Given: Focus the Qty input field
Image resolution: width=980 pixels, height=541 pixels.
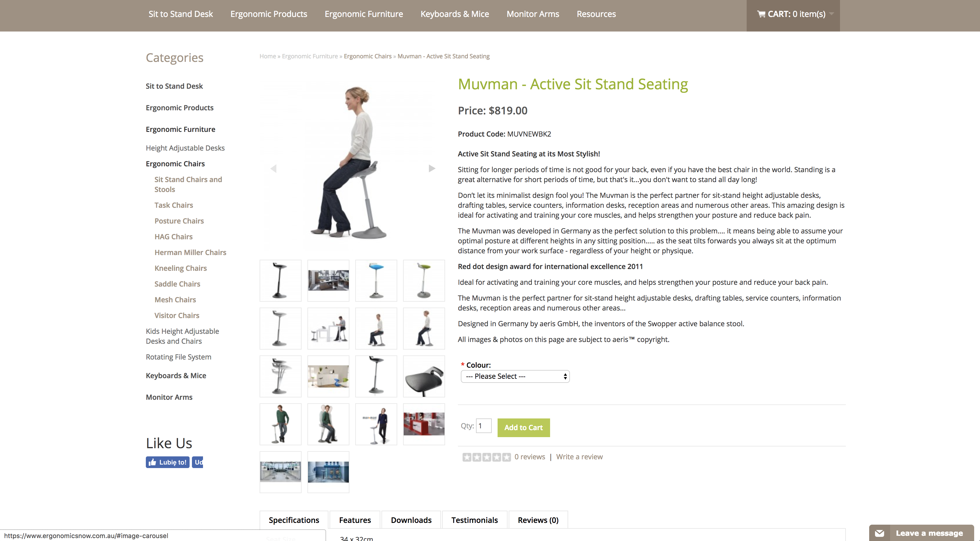Looking at the screenshot, I should 484,426.
